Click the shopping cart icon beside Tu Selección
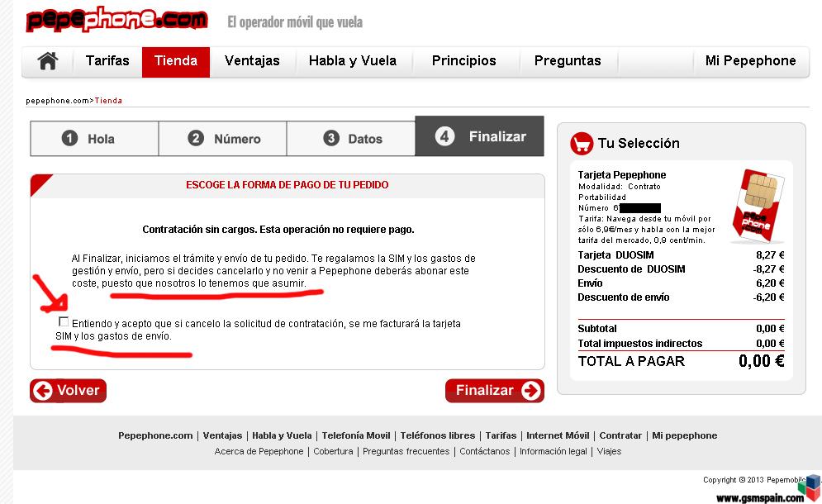The image size is (822, 504). coord(582,143)
